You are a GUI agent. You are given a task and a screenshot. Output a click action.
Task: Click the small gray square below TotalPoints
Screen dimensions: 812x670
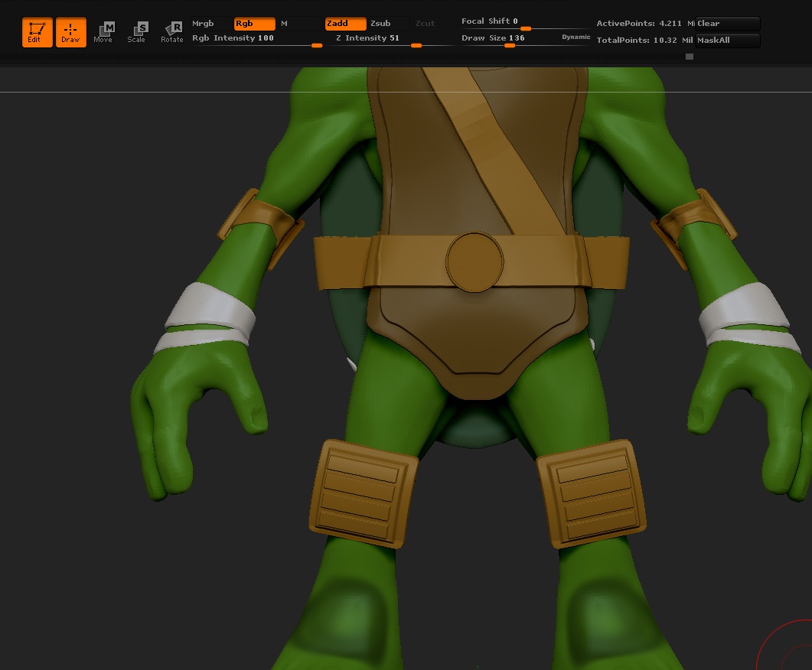690,57
